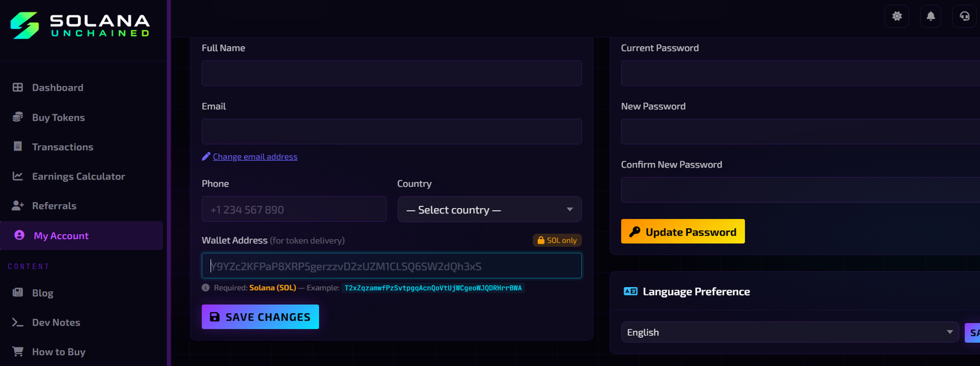Focus the Current Password field

coord(801,73)
